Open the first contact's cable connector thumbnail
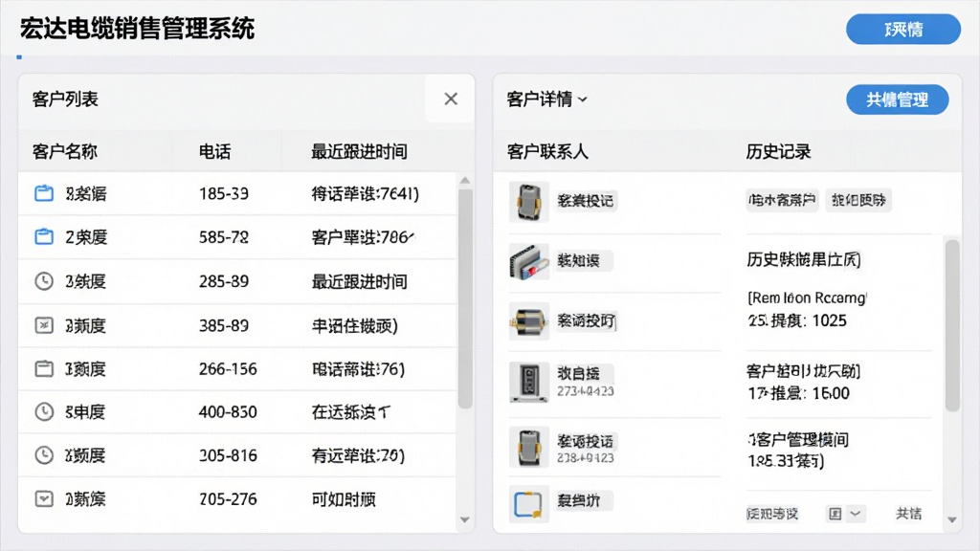The height and width of the screenshot is (551, 980). pos(528,202)
